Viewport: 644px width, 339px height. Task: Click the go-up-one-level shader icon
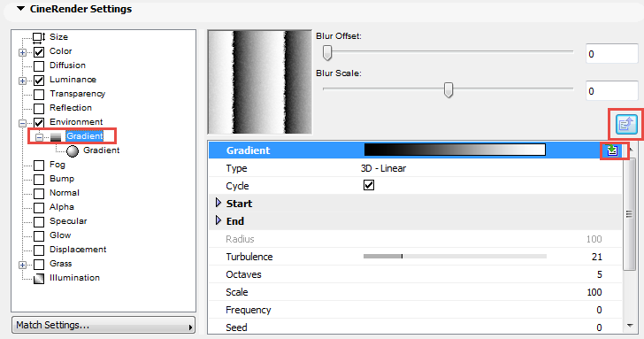[x=626, y=124]
